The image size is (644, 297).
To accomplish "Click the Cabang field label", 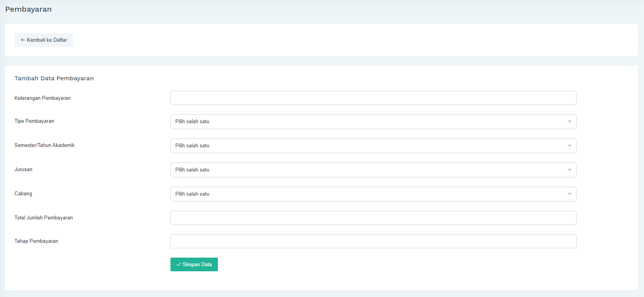I will pyautogui.click(x=23, y=194).
